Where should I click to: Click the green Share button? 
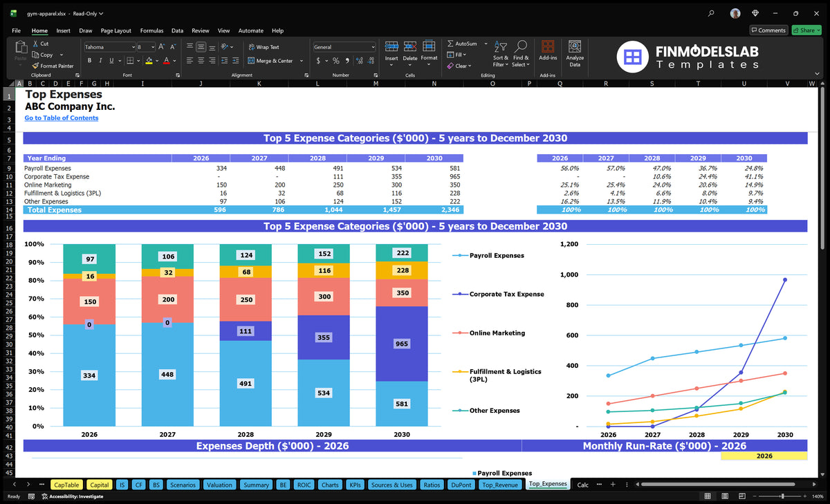(x=806, y=30)
